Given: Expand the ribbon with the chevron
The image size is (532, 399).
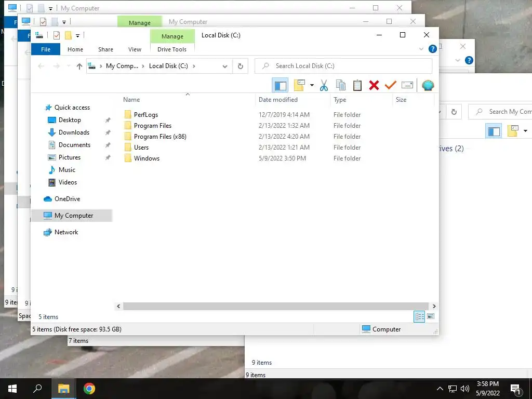Looking at the screenshot, I should pos(421,49).
